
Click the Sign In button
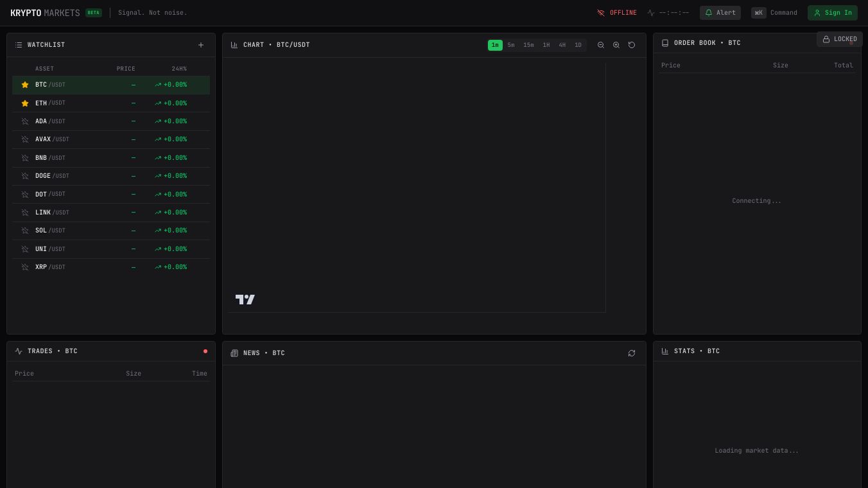[833, 13]
